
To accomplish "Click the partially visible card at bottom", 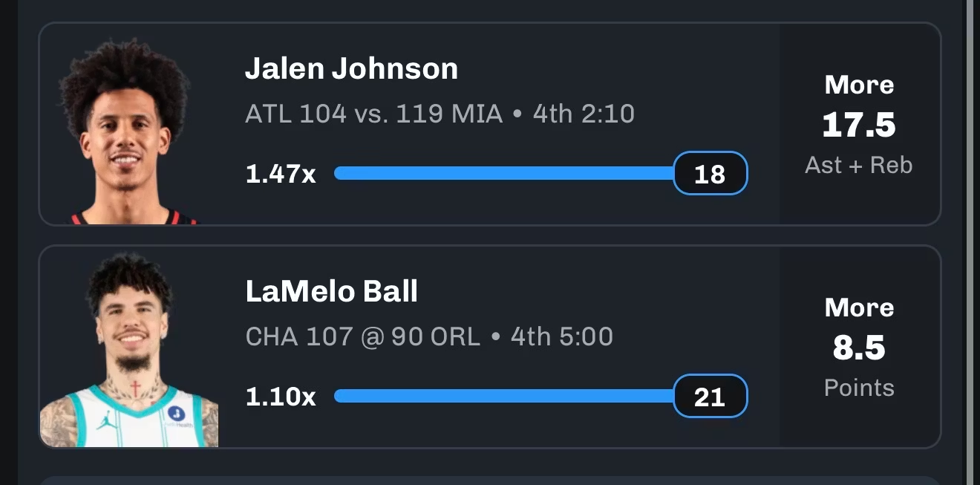I will (x=490, y=480).
